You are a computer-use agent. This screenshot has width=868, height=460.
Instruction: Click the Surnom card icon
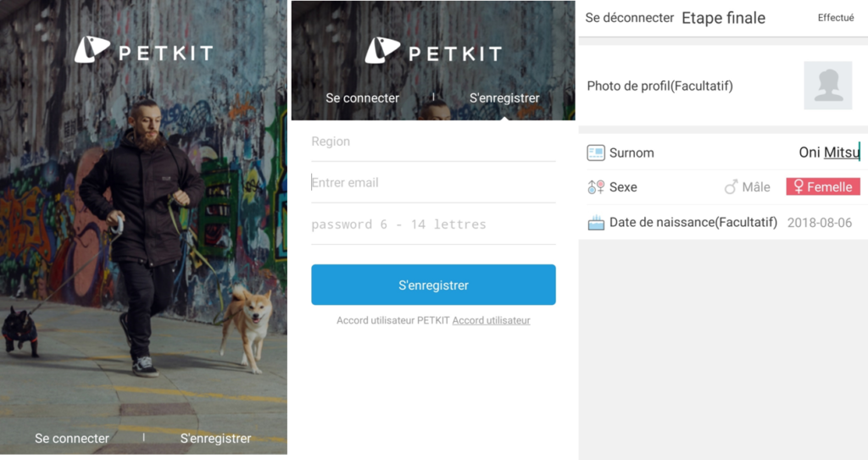(x=596, y=152)
